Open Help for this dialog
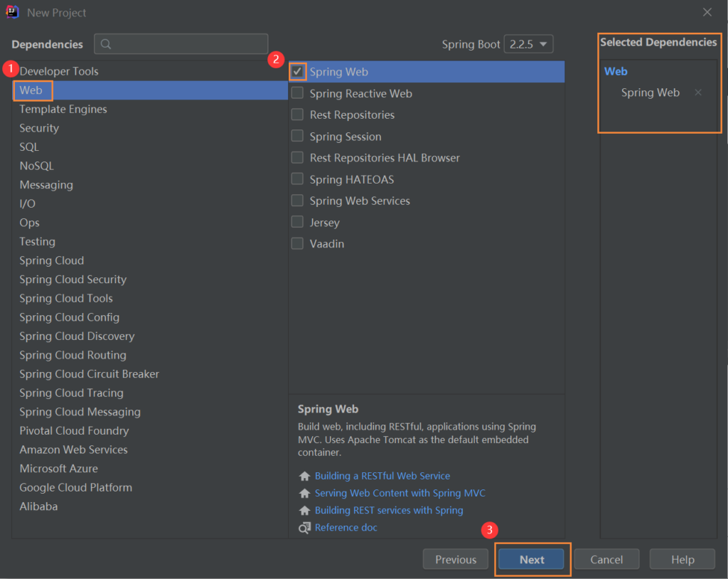Image resolution: width=728 pixels, height=579 pixels. (682, 560)
